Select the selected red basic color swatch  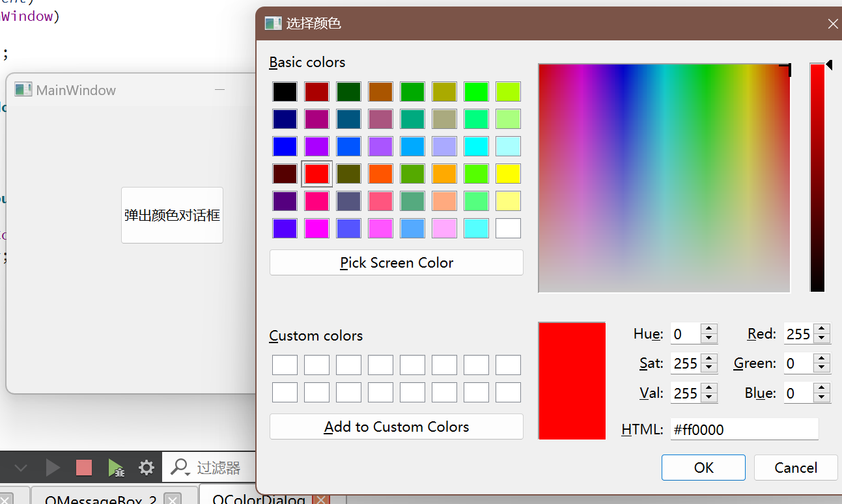(316, 174)
